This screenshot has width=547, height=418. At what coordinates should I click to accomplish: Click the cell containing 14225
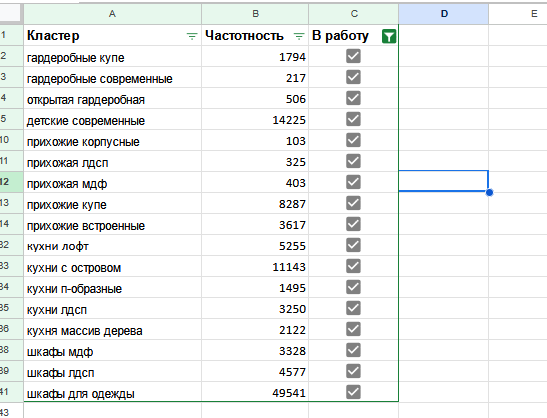point(255,119)
